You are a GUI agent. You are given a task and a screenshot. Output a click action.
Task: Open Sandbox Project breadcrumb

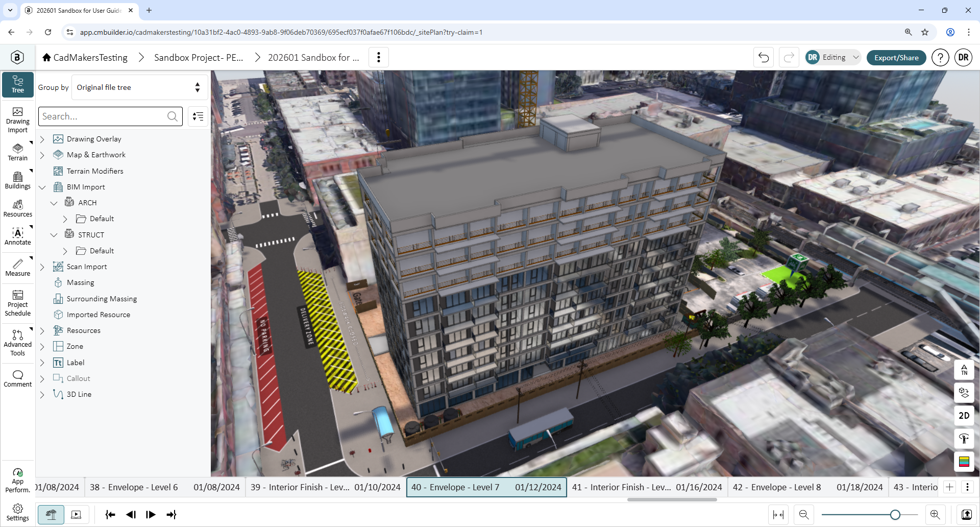click(x=199, y=57)
